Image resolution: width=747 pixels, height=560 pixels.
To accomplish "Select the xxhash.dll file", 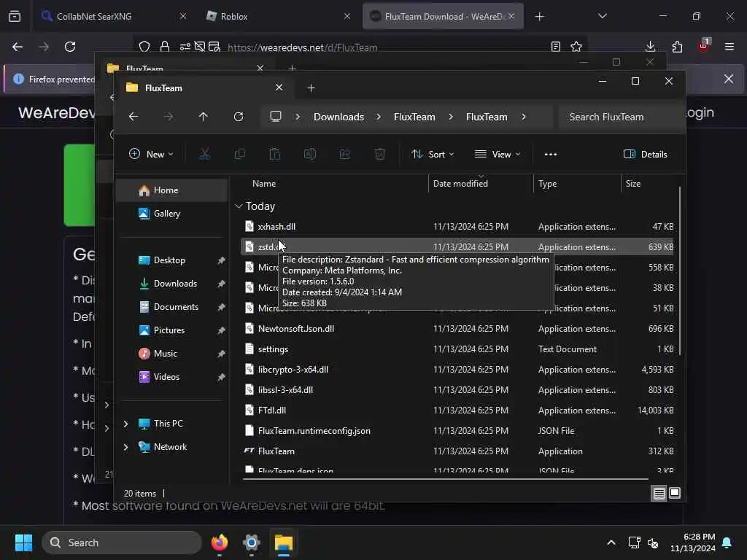I will pos(457,227).
